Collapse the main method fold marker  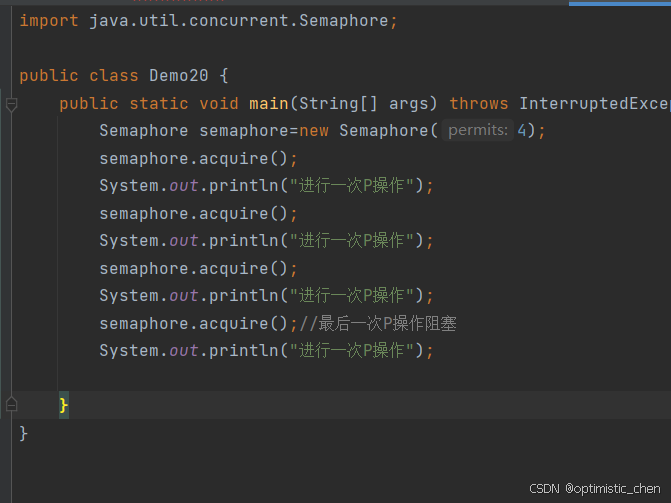coord(11,104)
